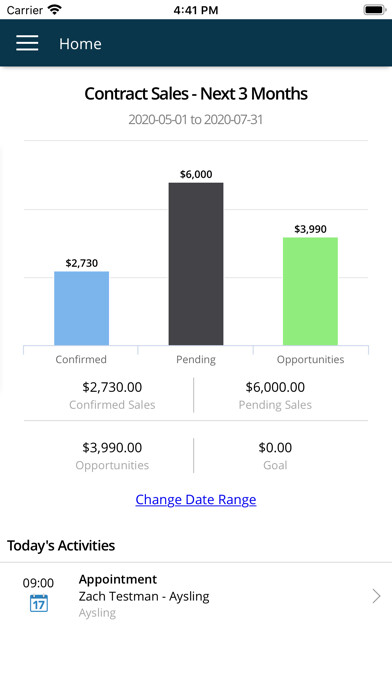This screenshot has height=696, width=392.
Task: Select the dark Pending bar
Action: coord(196,264)
